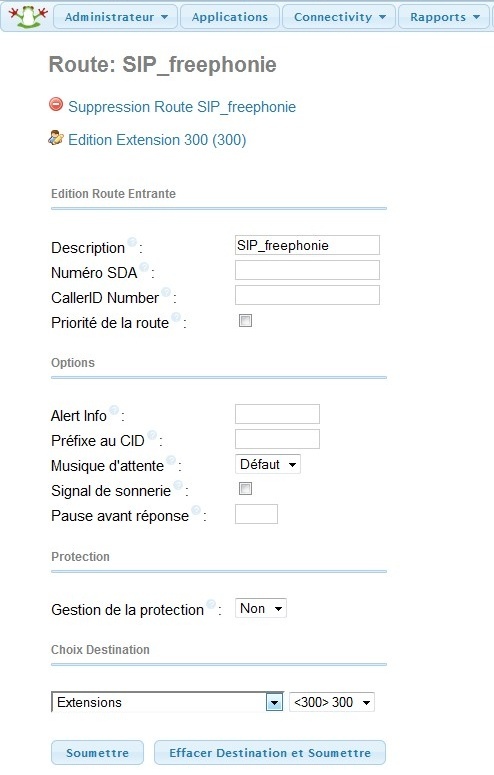Click help icon next to Description
This screenshot has height=775, width=494.
(x=132, y=242)
